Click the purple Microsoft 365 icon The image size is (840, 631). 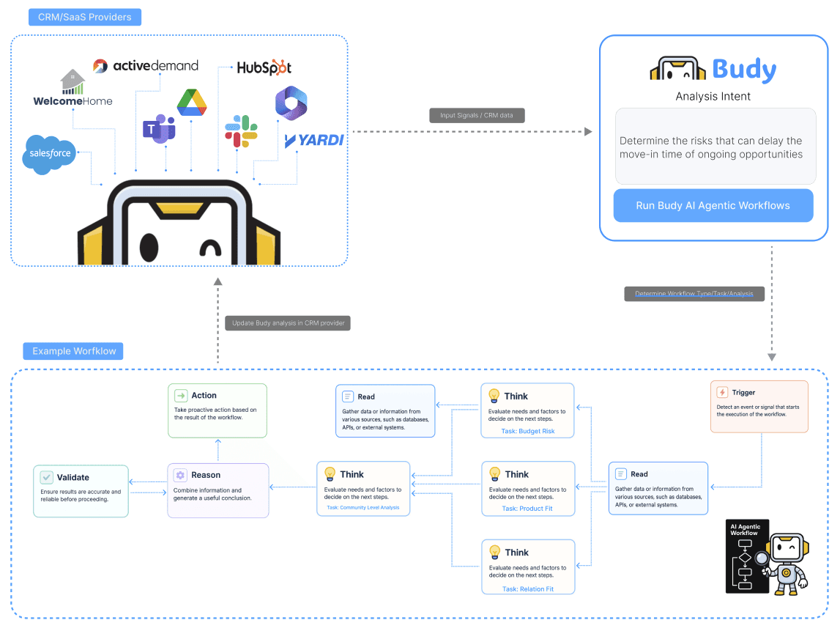291,103
